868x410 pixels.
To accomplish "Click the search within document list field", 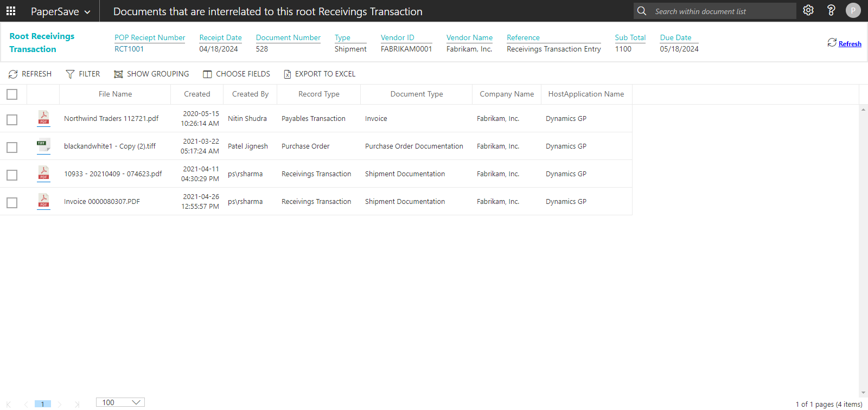I will click(722, 11).
